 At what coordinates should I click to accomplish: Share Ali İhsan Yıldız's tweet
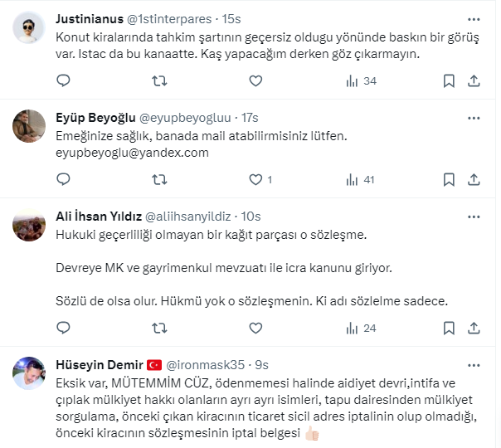(x=474, y=328)
